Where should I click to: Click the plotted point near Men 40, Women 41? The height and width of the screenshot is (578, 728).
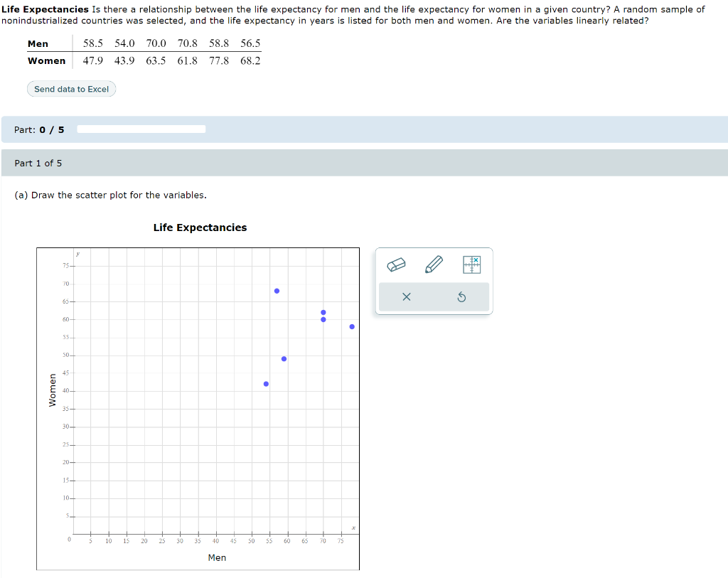[x=266, y=383]
